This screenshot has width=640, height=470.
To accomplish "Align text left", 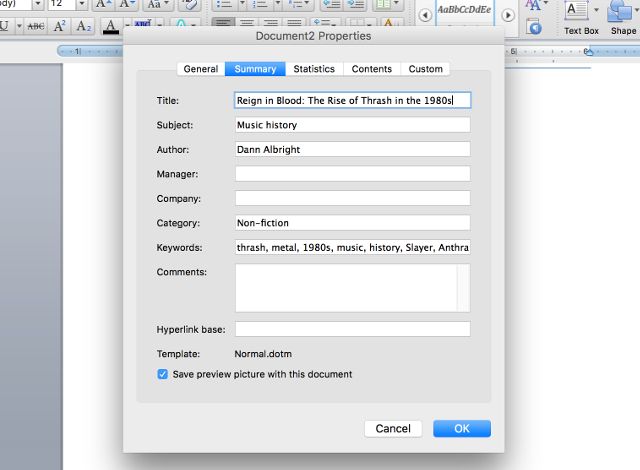I will point(223,23).
